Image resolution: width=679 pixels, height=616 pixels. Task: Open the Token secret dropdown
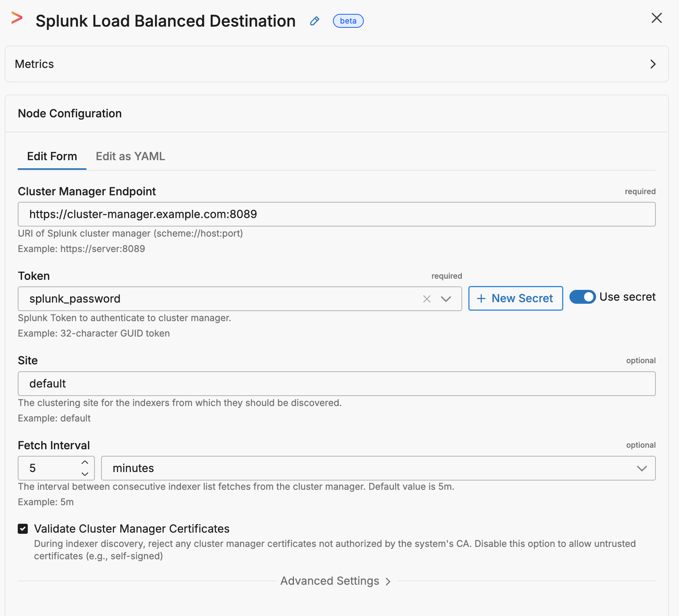446,299
